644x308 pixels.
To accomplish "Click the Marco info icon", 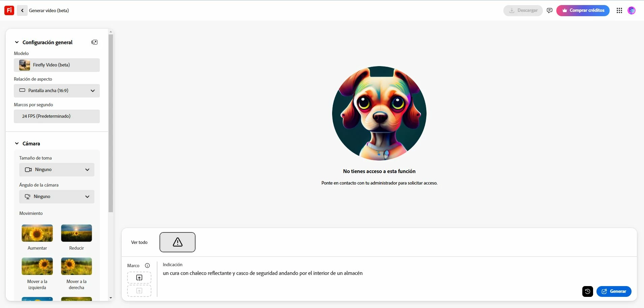I will click(x=147, y=265).
